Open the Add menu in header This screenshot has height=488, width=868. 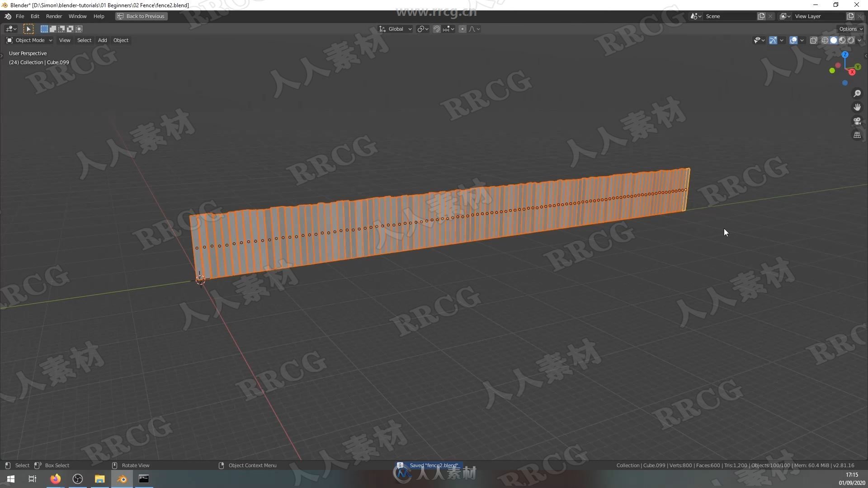click(101, 40)
